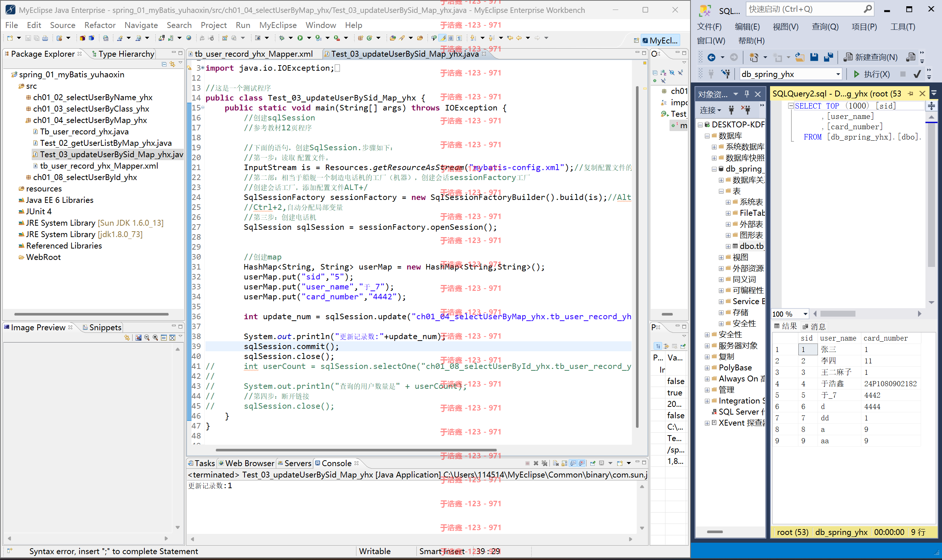Collapse the 数据库 node in Object Explorer
942x560 pixels.
pos(708,136)
